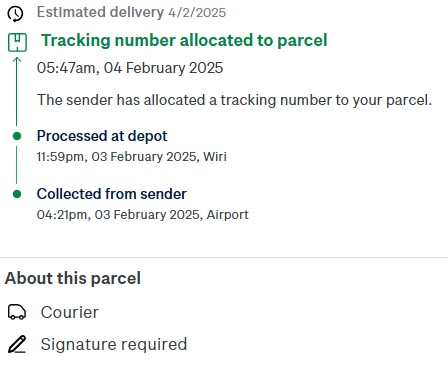Click the Courier van icon

pos(17,312)
